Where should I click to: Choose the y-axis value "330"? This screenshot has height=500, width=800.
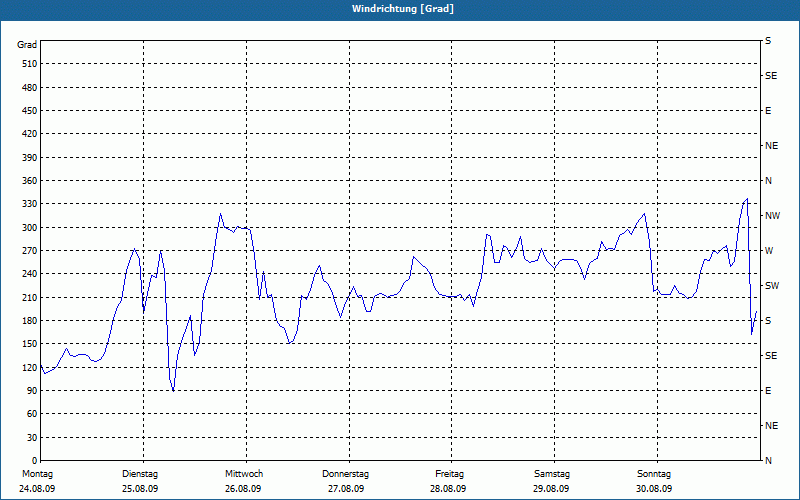pyautogui.click(x=30, y=204)
